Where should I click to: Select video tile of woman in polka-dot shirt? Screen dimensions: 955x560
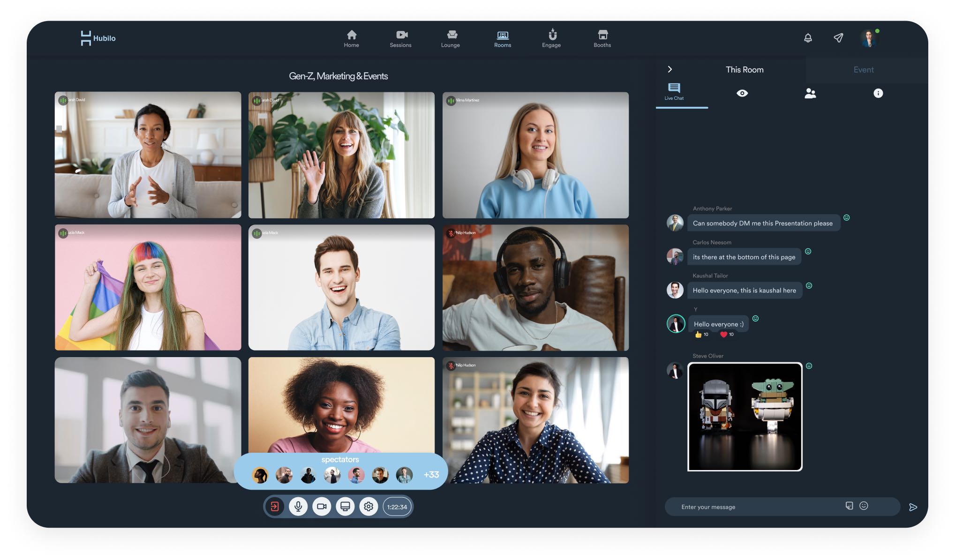535,420
